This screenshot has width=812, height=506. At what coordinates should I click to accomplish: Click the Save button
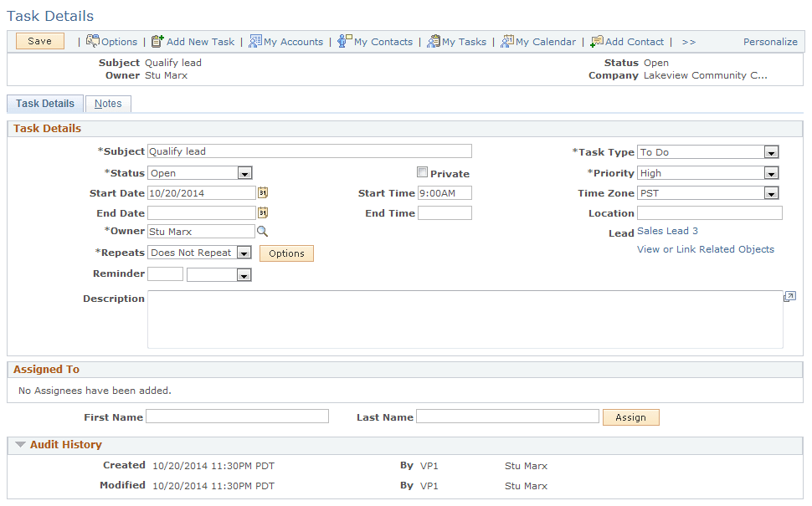point(39,41)
